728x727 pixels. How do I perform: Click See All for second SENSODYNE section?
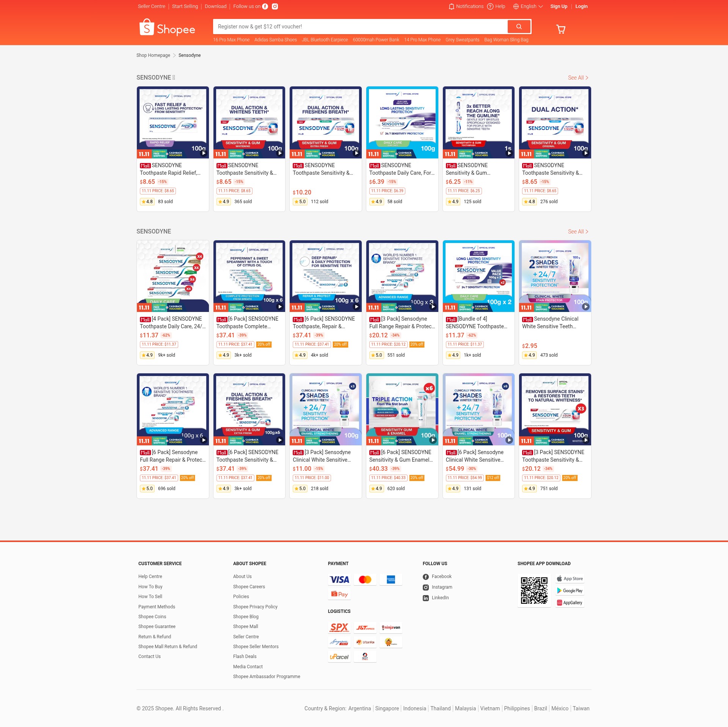[578, 232]
